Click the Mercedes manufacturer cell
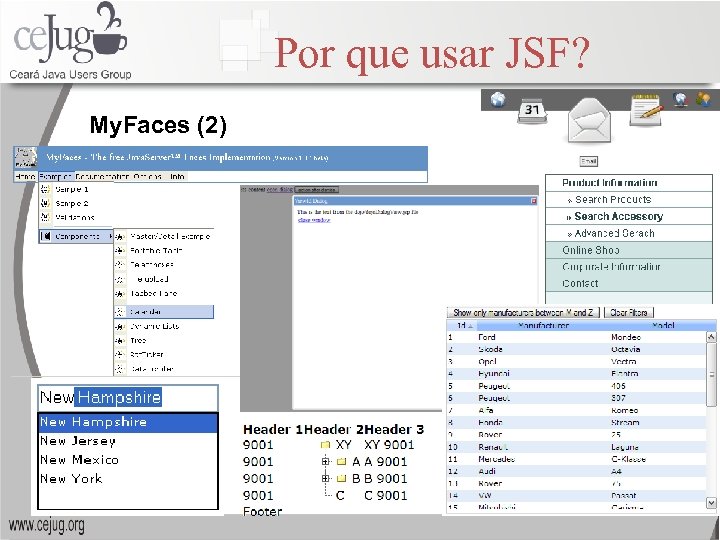Image resolution: width=720 pixels, height=540 pixels. 496,459
